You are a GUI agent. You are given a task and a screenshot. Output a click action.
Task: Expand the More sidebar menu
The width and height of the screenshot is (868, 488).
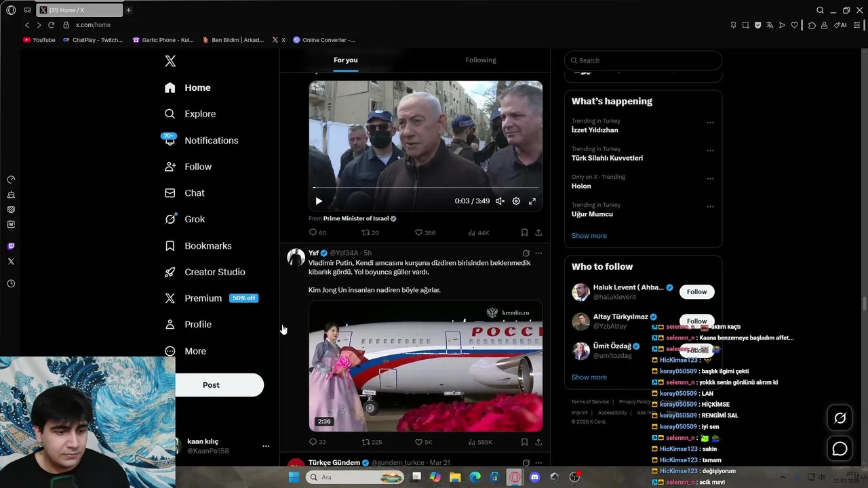[x=185, y=351]
